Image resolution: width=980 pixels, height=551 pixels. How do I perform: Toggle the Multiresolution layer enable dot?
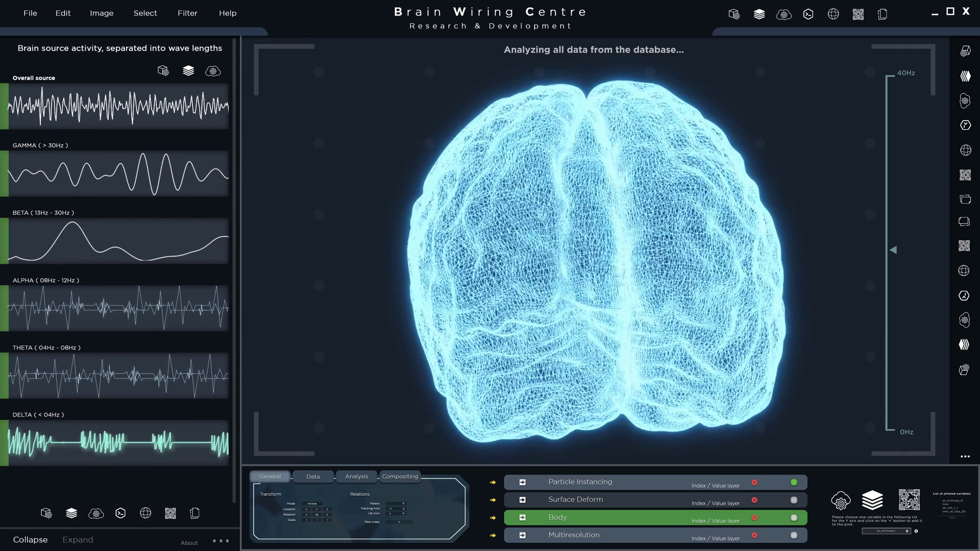[794, 535]
